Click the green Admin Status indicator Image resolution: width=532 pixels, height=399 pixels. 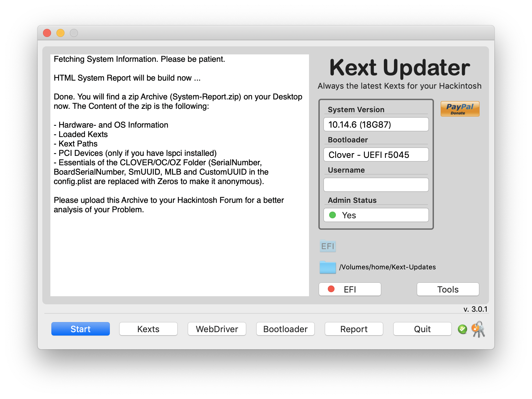tap(332, 215)
